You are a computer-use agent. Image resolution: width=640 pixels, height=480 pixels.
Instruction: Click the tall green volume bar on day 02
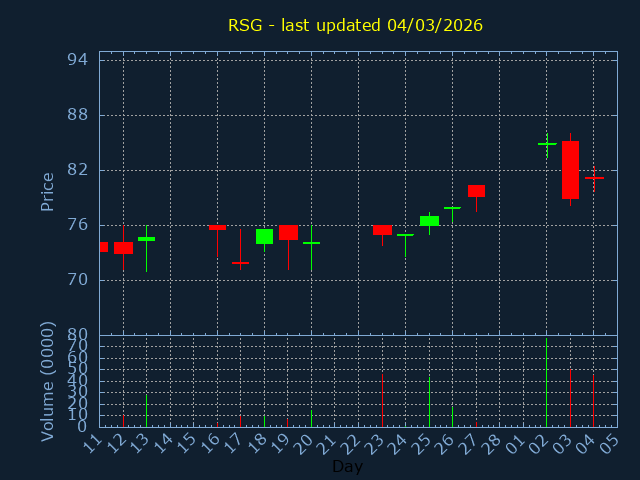(546, 385)
